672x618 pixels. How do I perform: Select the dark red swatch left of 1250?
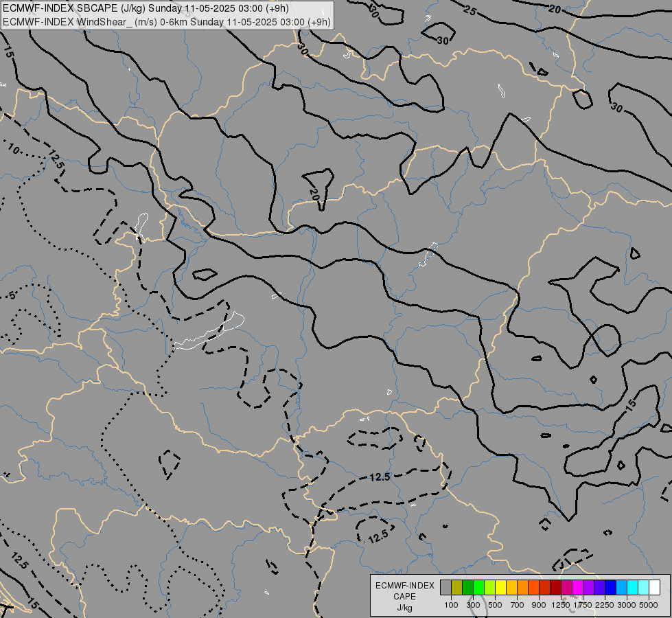[x=555, y=587]
